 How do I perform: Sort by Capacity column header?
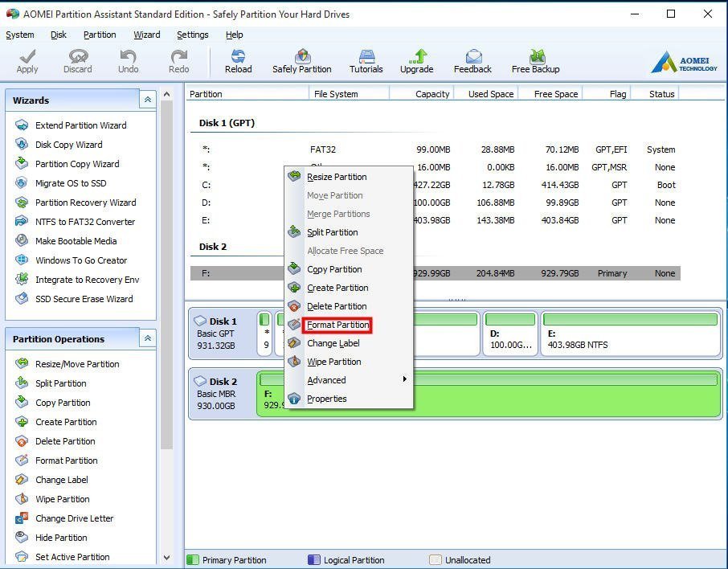tap(422, 94)
